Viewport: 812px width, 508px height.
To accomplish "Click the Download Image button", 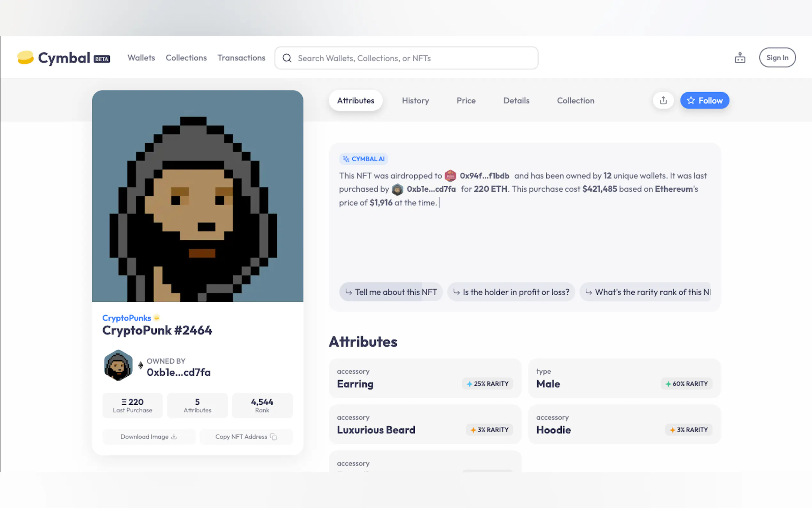I will [x=149, y=437].
